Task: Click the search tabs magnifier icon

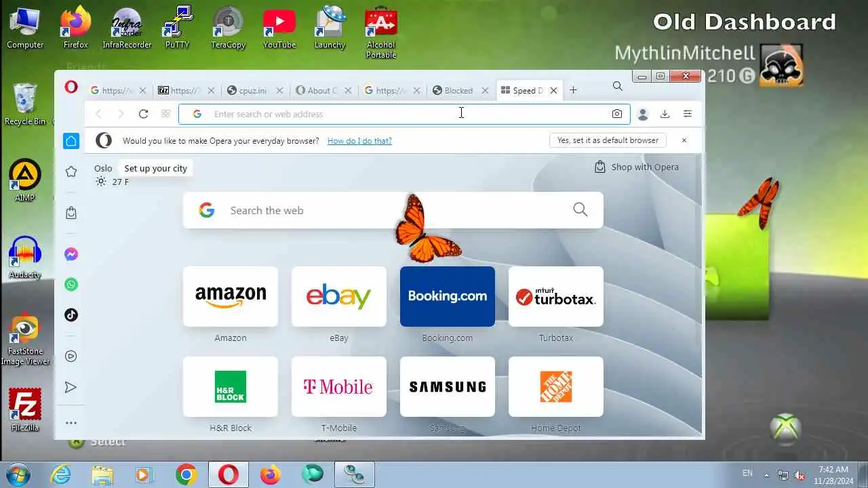Action: [x=617, y=86]
